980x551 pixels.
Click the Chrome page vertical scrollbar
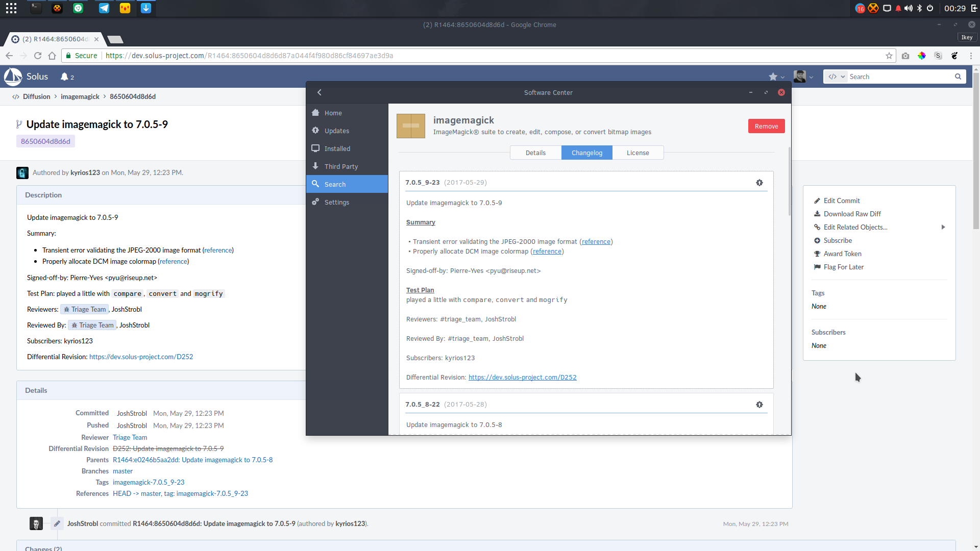pos(976,151)
